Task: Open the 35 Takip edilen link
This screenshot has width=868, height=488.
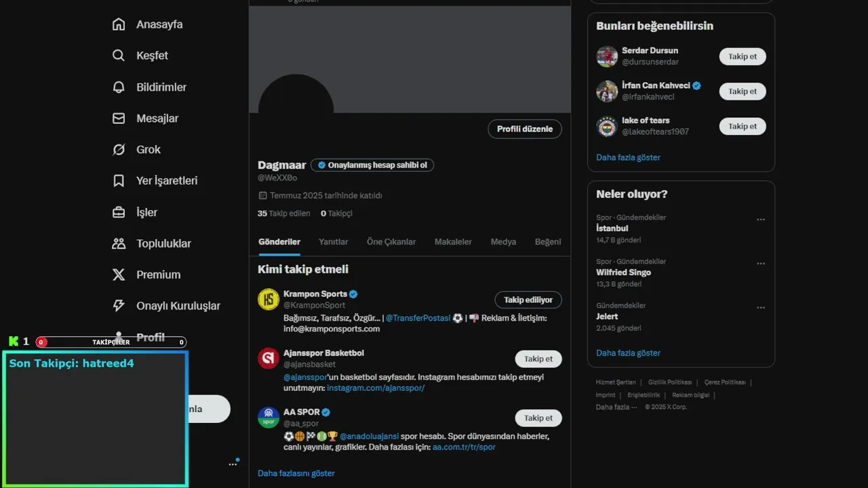Action: pos(284,213)
